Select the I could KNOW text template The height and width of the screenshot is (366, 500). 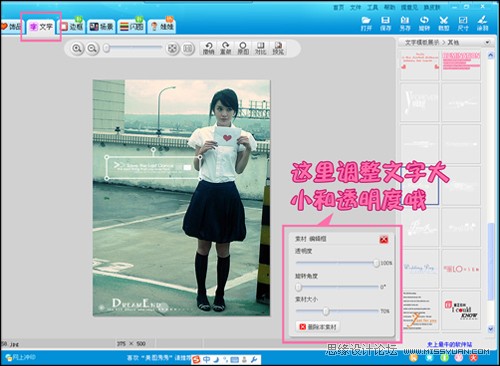[461, 310]
